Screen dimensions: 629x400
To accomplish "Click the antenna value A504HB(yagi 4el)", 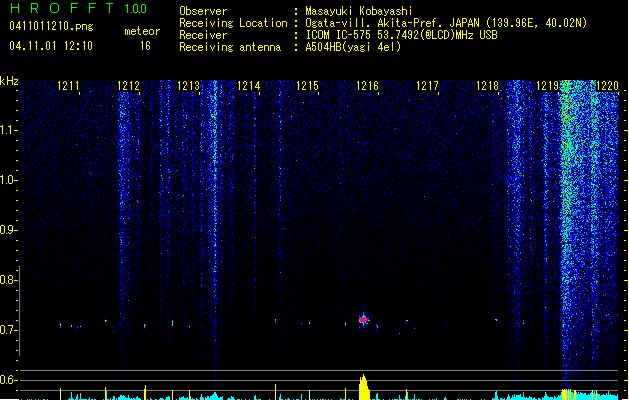I will 353,47.
